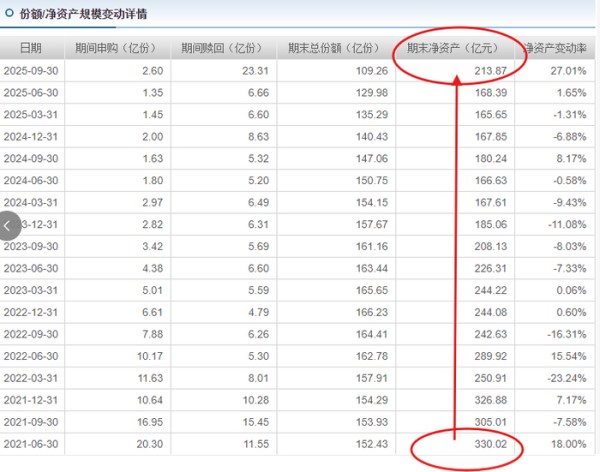Click the -23.24% change rate cell
The width and height of the screenshot is (600, 472).
pyautogui.click(x=566, y=378)
